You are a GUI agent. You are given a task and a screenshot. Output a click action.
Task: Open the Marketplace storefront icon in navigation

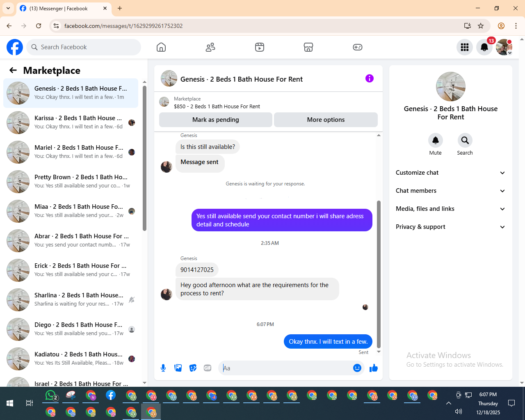click(308, 47)
